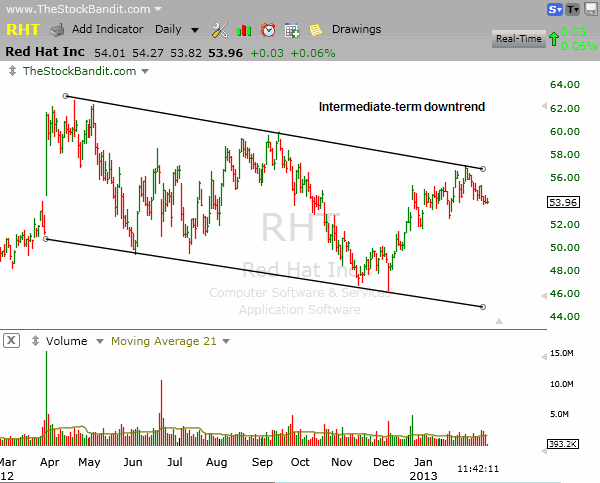Click the percent change +0.06% value
Screen dimensions: 600x483
pyautogui.click(x=313, y=53)
